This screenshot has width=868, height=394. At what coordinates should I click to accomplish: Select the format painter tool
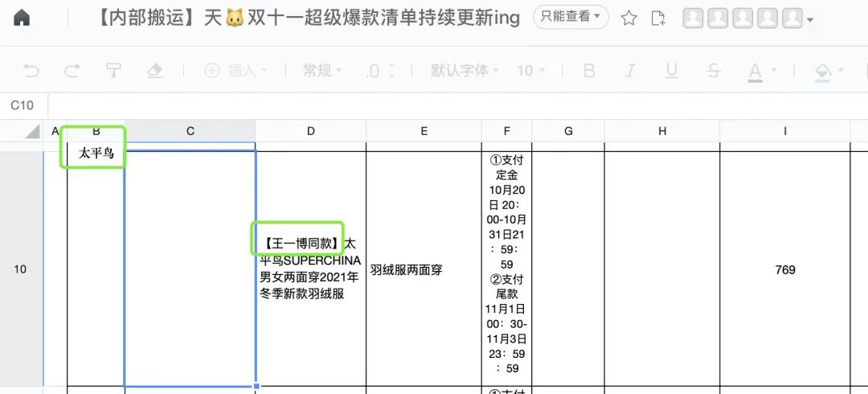[113, 71]
